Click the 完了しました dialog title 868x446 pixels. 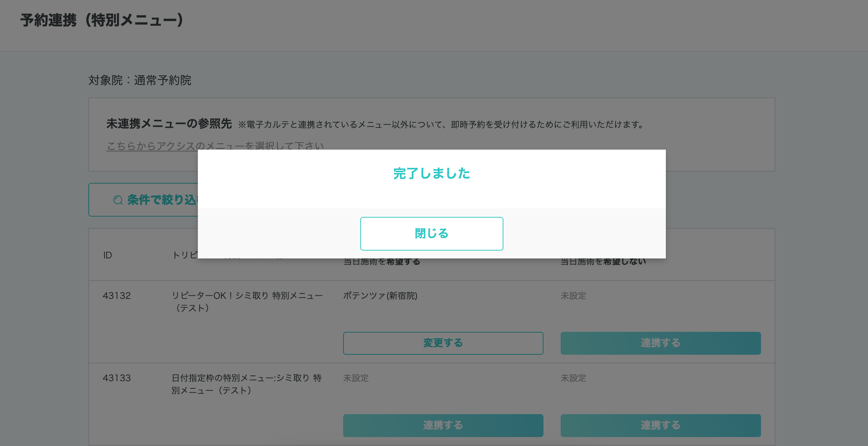click(431, 174)
